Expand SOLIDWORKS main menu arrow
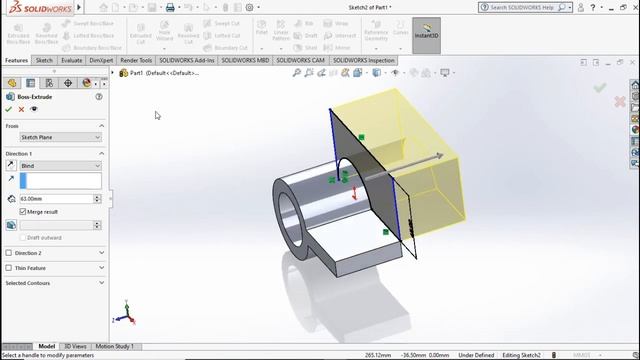 click(x=79, y=7)
